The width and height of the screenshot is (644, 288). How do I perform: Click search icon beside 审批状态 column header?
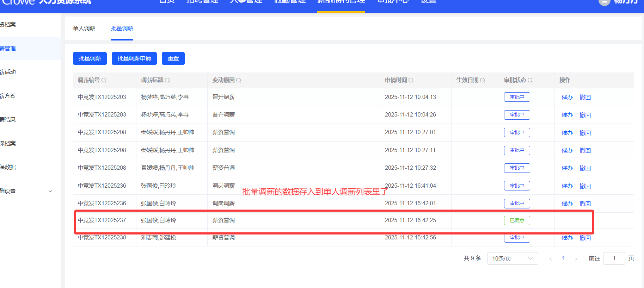pos(530,80)
